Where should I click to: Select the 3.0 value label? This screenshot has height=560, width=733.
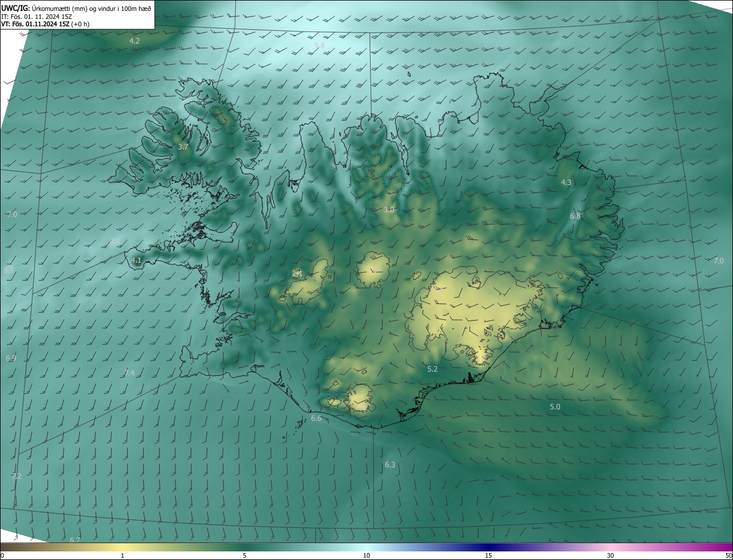click(389, 210)
